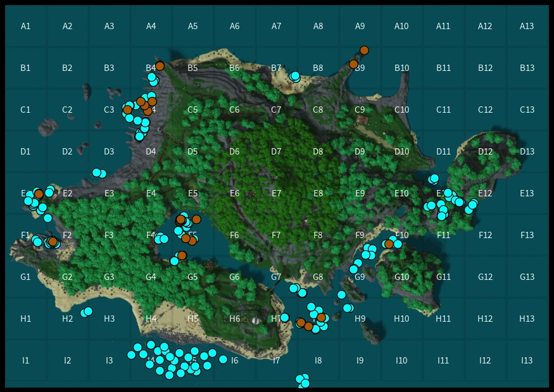Select the cyan markers at the bottom edge of I8

(x=303, y=381)
